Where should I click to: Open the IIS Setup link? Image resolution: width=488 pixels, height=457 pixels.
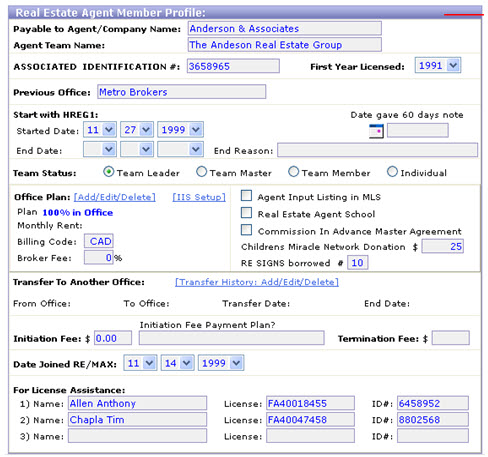(x=199, y=197)
